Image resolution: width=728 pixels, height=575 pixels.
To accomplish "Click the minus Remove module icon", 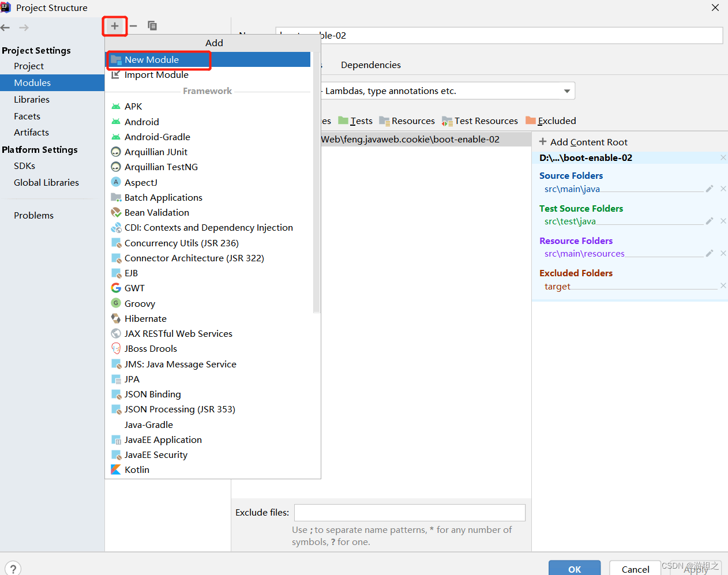I will [133, 26].
